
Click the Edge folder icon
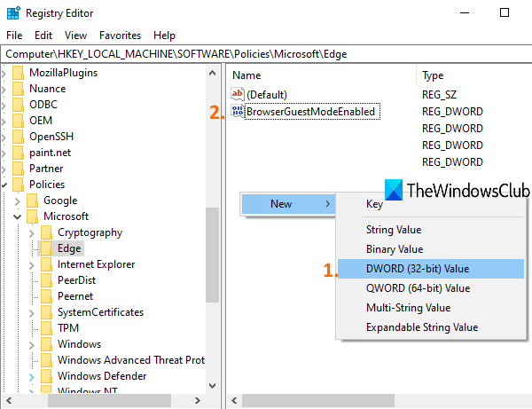tap(46, 248)
